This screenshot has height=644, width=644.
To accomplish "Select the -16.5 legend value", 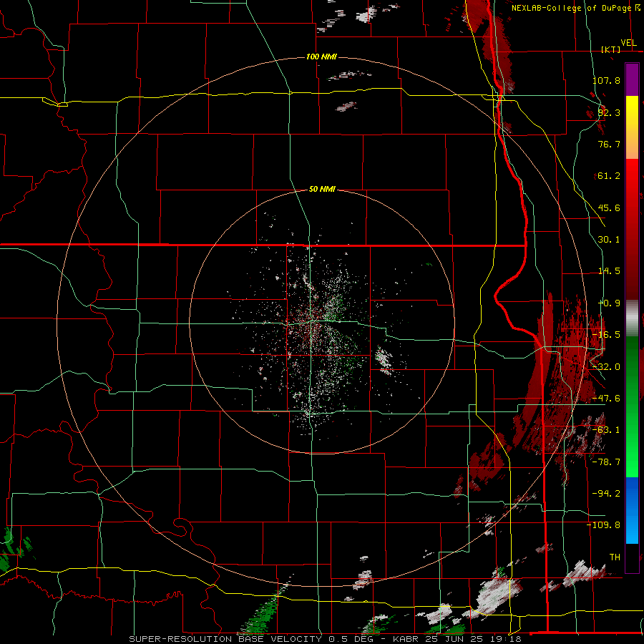I will pyautogui.click(x=606, y=335).
